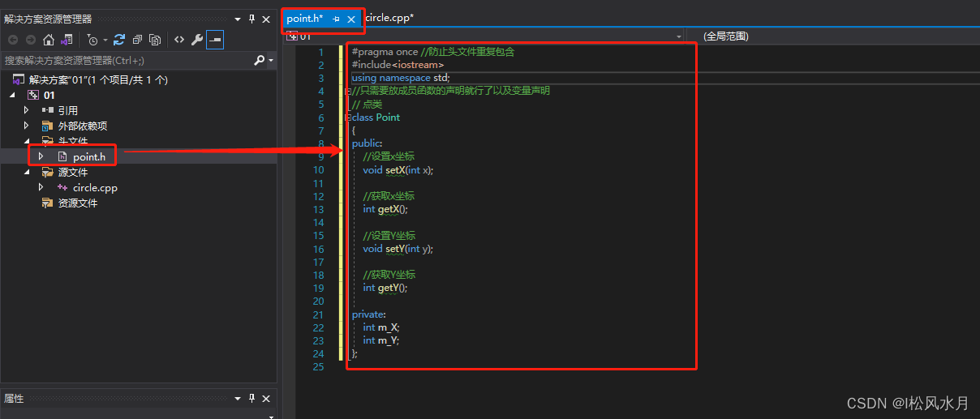Viewport: 980px width, 419px height.
Task: Collapse the 源文件 folder arrow
Action: [x=26, y=172]
